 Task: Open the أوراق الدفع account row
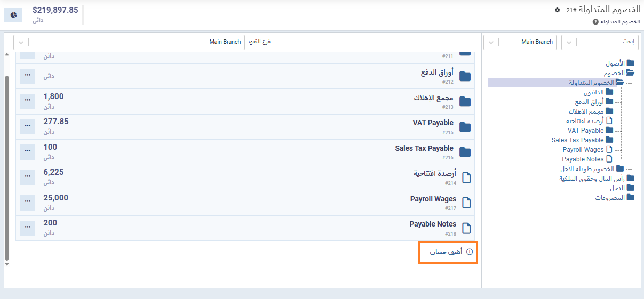click(x=436, y=76)
